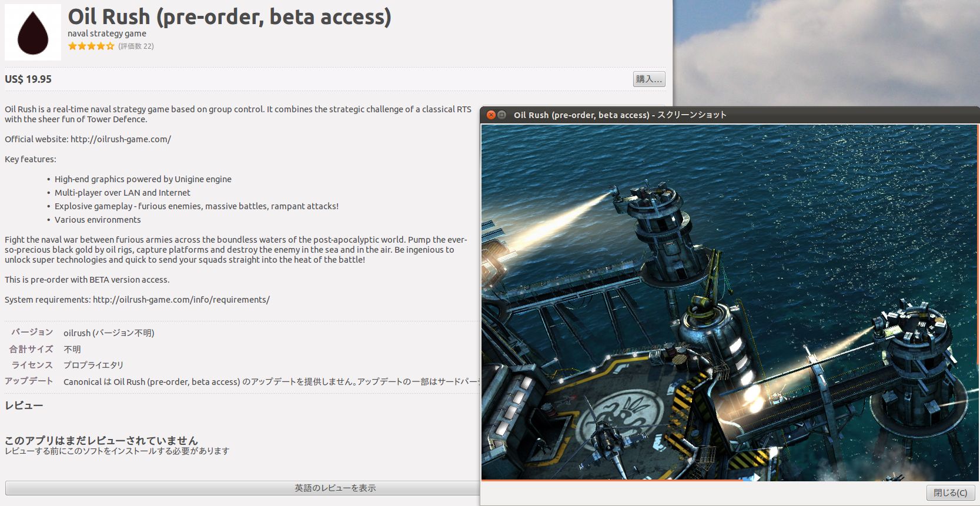Image resolution: width=980 pixels, height=506 pixels.
Task: Click the 'Oil Rush is a real-time' intro paragraph
Action: click(x=238, y=114)
